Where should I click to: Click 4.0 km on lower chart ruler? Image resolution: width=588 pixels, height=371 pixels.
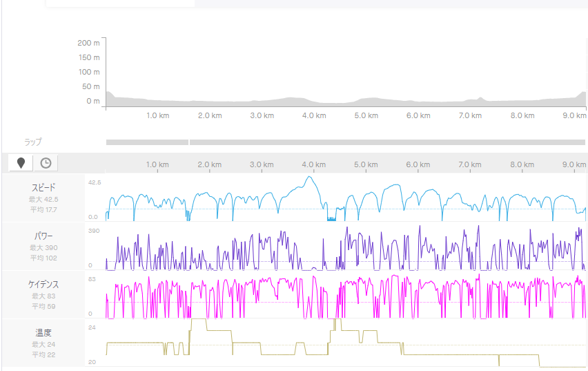[x=314, y=164]
